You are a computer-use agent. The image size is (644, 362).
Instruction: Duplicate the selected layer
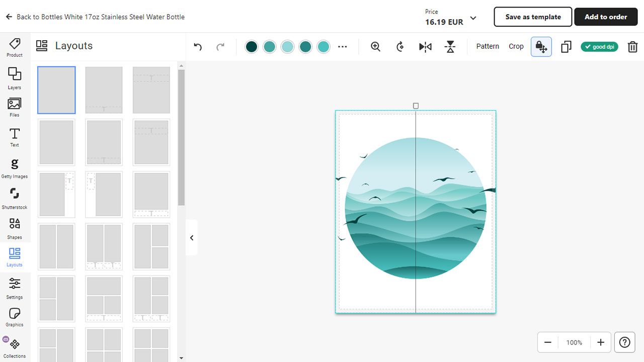tap(566, 47)
